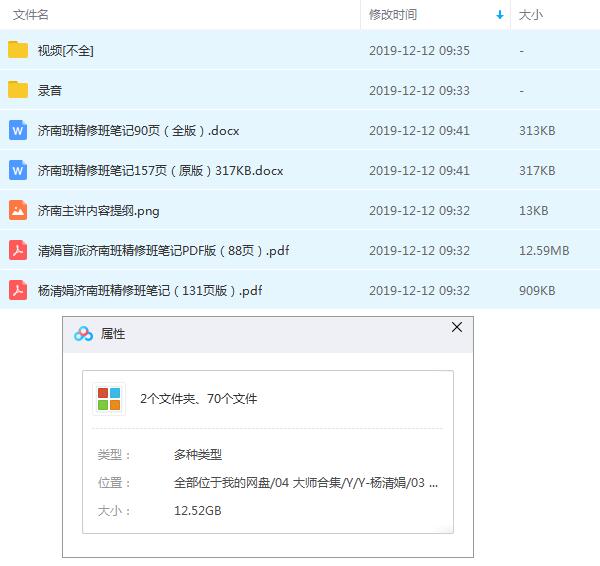600x566 pixels.
Task: Click size value 909KB
Action: click(537, 291)
